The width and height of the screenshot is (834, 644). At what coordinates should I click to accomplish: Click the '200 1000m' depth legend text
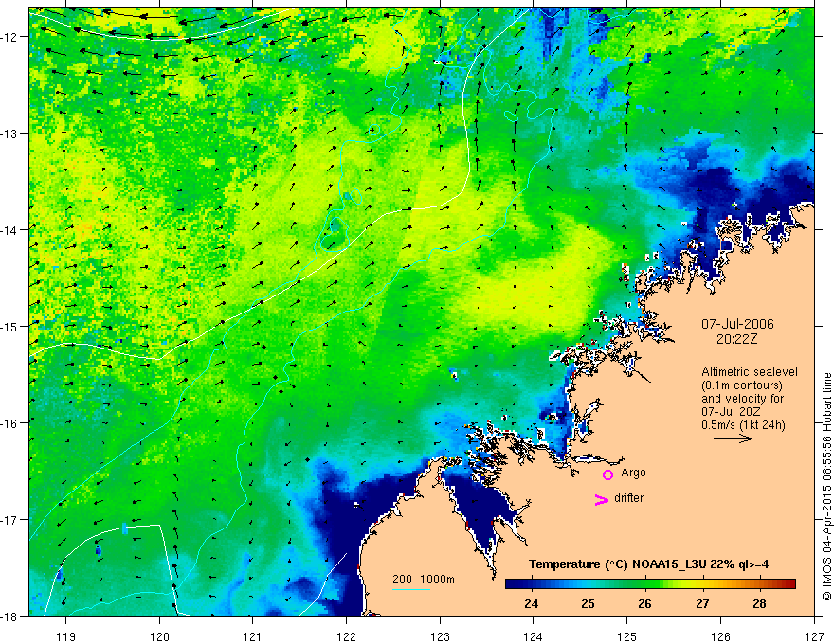424,580
